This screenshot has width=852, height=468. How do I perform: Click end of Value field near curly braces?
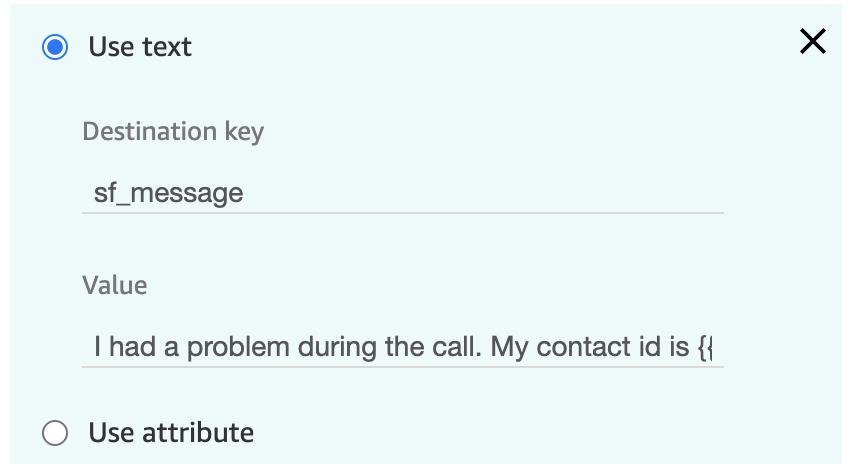point(705,347)
